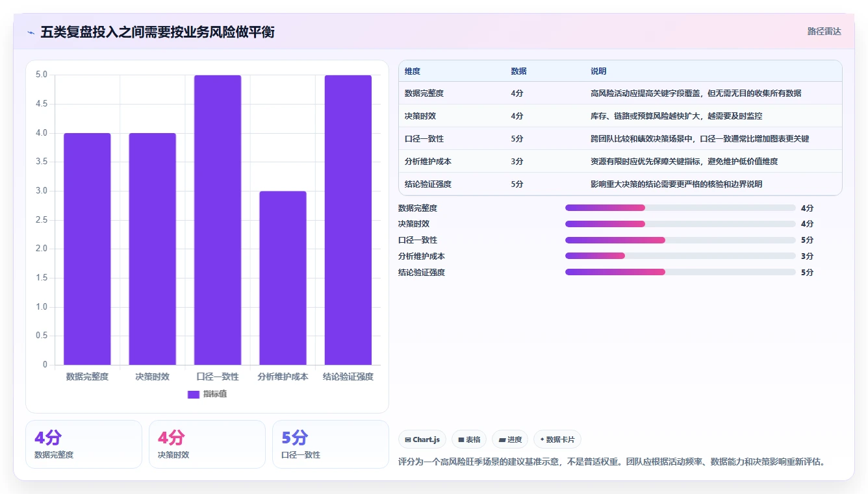Click description starting 资源有限时应优先保障
Image resolution: width=868 pixels, height=494 pixels.
[684, 162]
